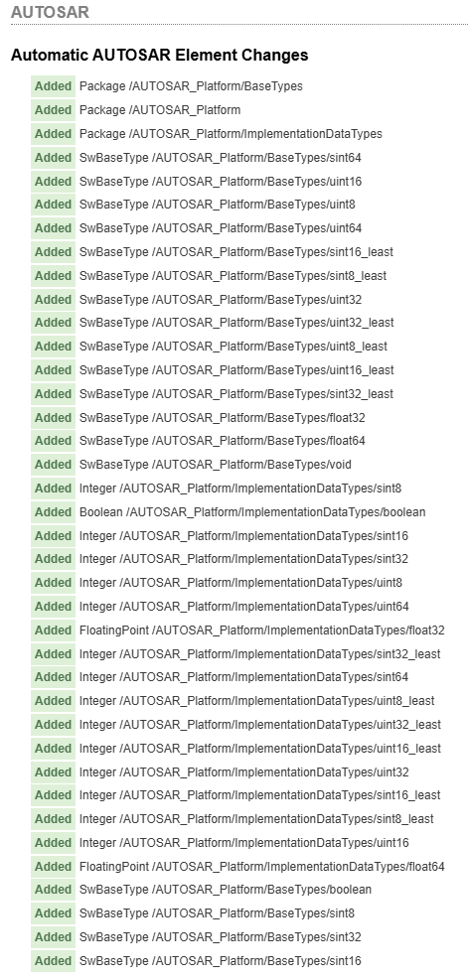Select the AUTOSAR section heading
The height and width of the screenshot is (980, 468).
coord(50,12)
